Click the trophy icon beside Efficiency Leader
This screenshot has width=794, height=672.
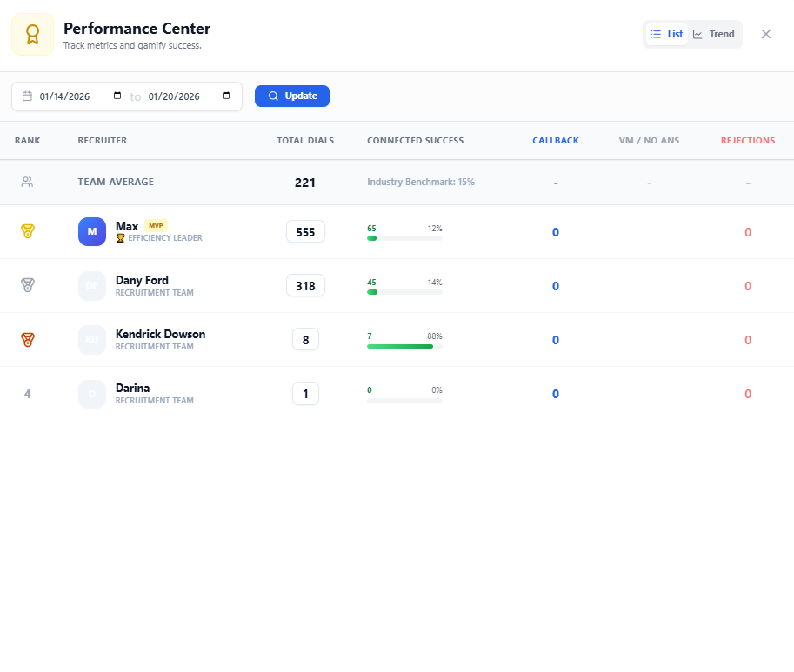point(119,237)
